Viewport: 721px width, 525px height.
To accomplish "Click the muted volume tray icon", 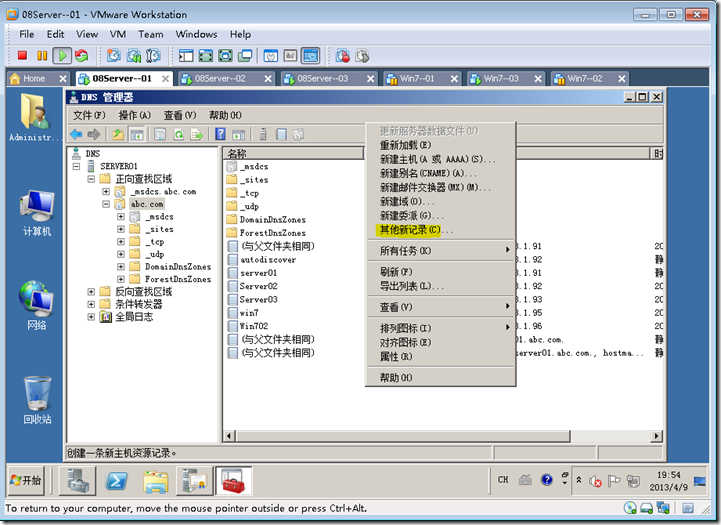I will pos(595,481).
